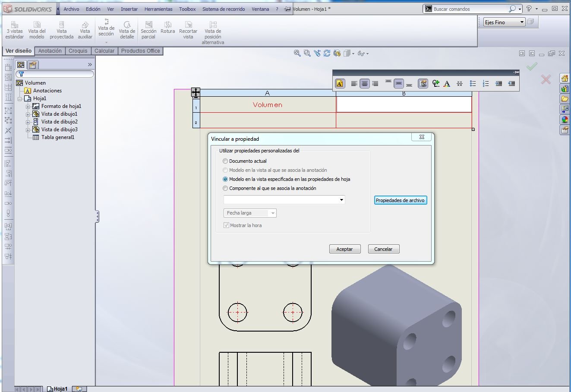
Task: Expand Vista de dibujo1 tree node
Action: (x=28, y=114)
